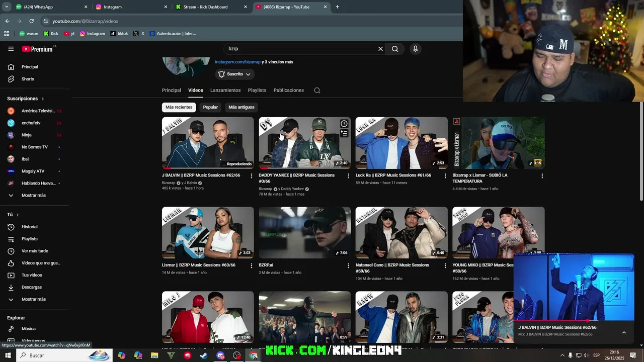Expand the Tú section arrow
The height and width of the screenshot is (362, 644).
[18, 215]
